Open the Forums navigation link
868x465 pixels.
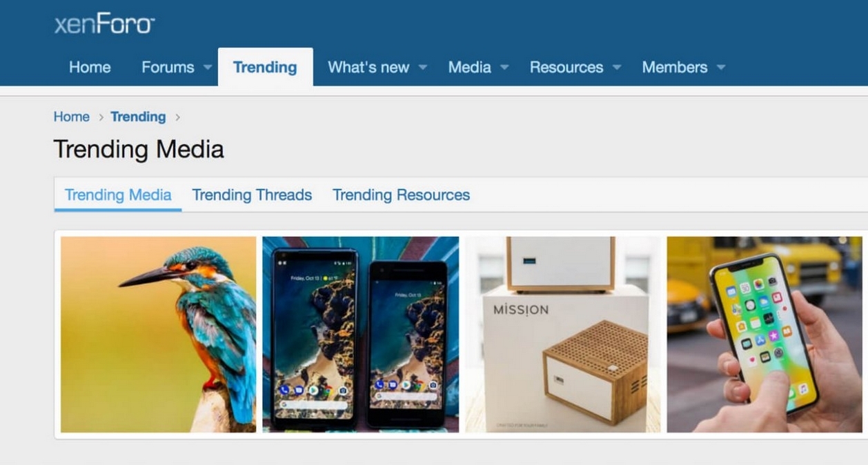[x=168, y=67]
